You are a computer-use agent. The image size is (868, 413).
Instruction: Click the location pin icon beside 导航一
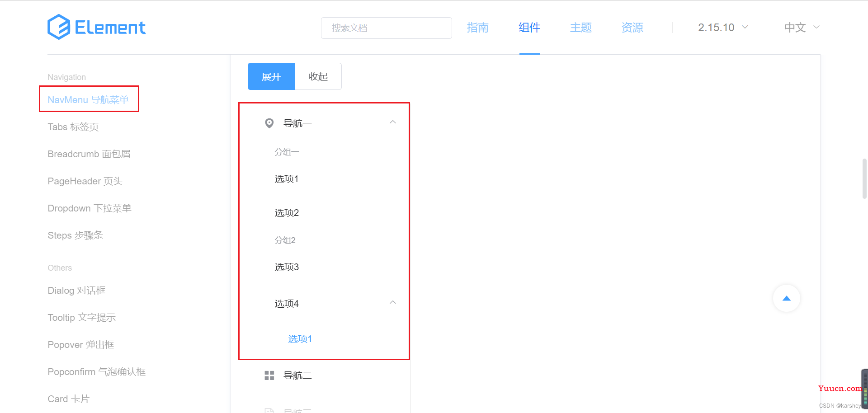(269, 123)
